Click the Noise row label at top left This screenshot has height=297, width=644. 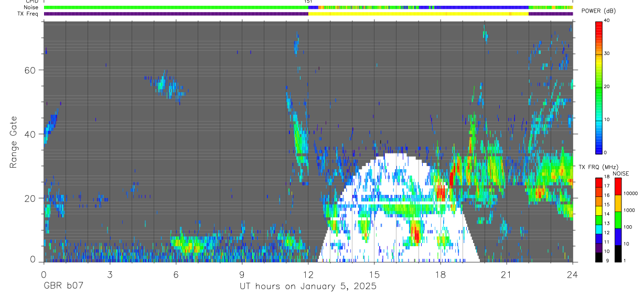[x=31, y=7]
